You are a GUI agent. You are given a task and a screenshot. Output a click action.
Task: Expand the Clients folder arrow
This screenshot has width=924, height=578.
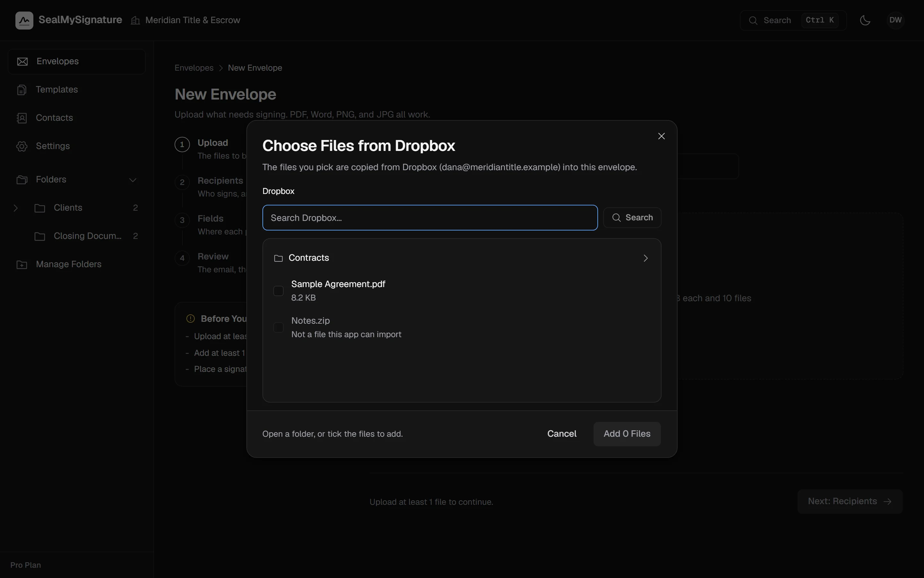coord(16,208)
